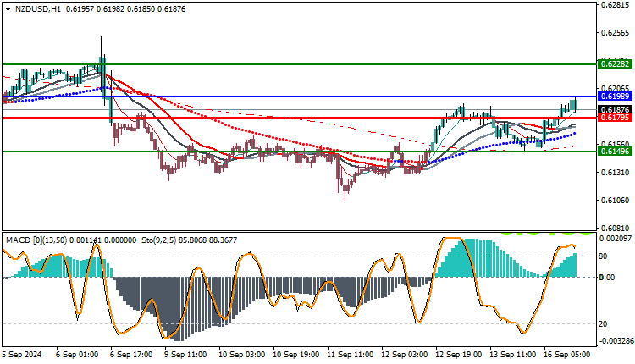Click the -0.003286 indicator scale value

point(616,340)
